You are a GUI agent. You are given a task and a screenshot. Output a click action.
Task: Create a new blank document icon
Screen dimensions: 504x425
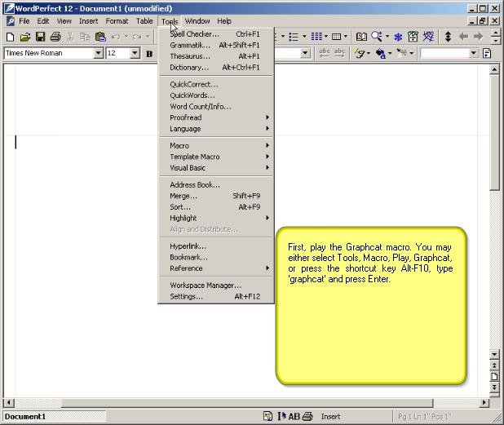click(10, 37)
